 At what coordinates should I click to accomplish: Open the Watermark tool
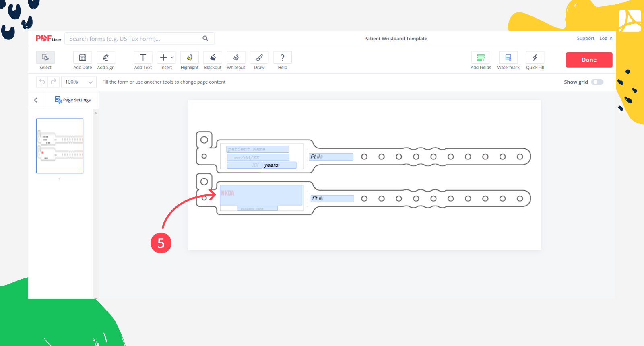(508, 58)
